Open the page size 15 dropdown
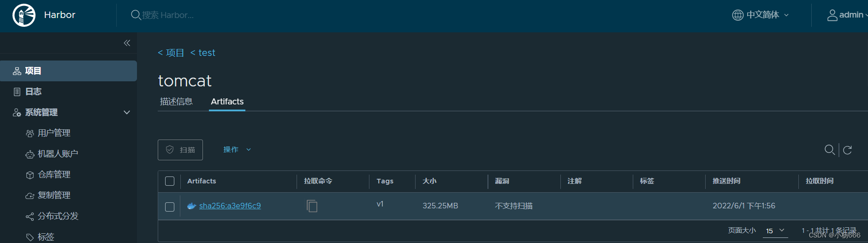Screen dimensions: 868x243 (775, 231)
